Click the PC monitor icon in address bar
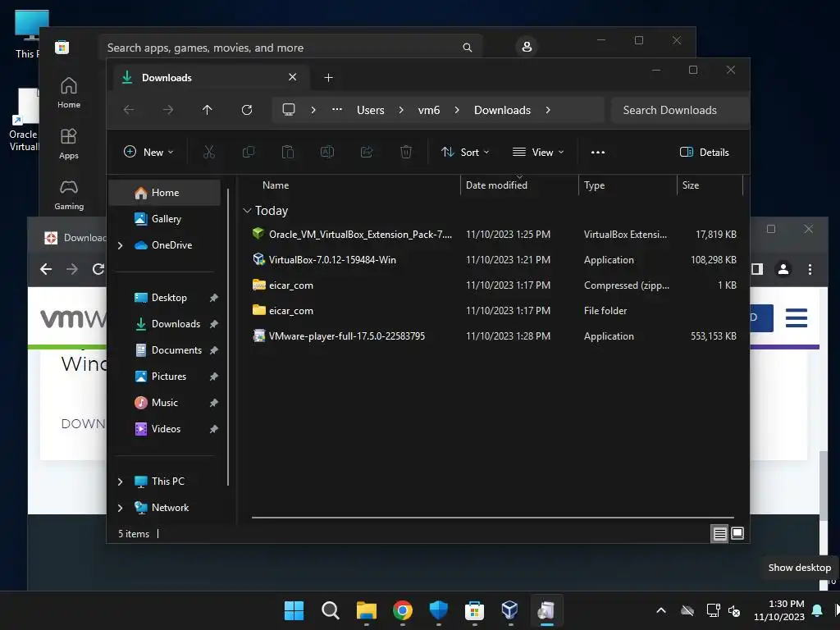 tap(289, 110)
